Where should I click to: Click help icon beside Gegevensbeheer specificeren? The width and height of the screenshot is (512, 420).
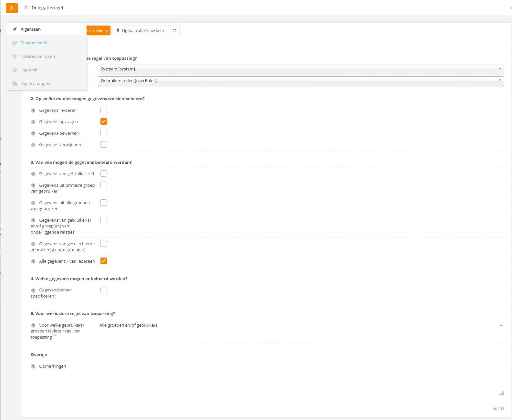click(33, 290)
